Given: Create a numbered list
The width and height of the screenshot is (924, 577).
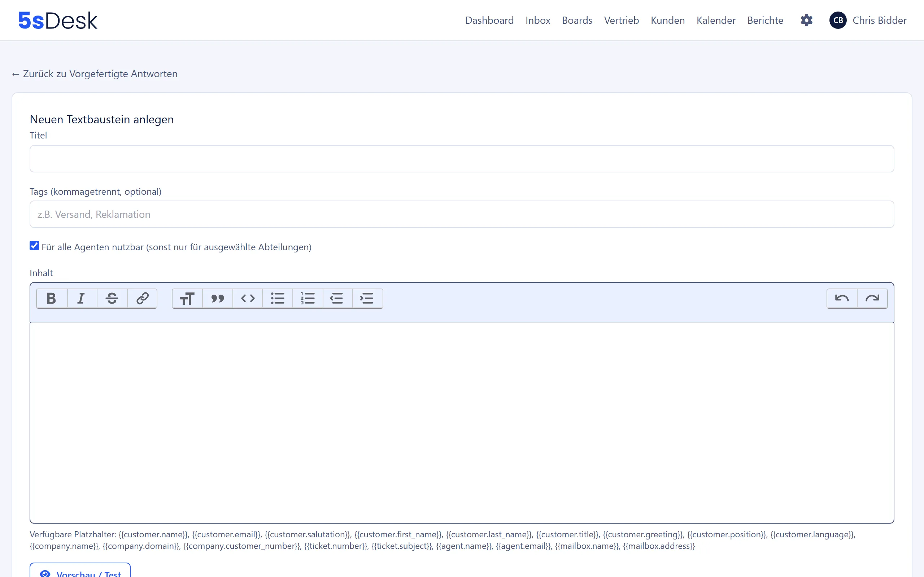Looking at the screenshot, I should coord(308,299).
